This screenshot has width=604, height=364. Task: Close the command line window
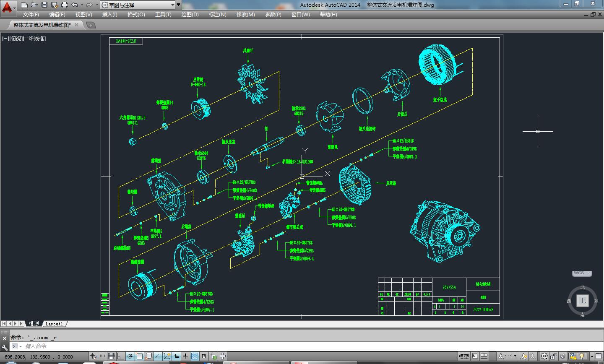[x=5, y=338]
